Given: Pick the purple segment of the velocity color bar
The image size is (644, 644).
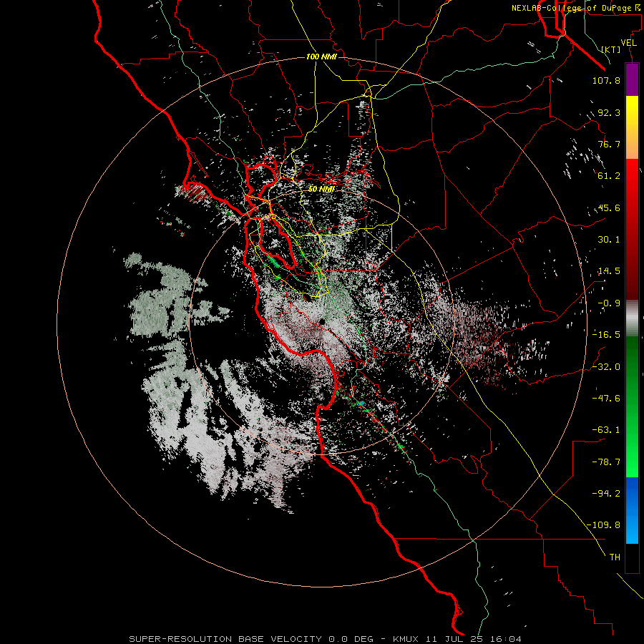Looking at the screenshot, I should pyautogui.click(x=632, y=79).
